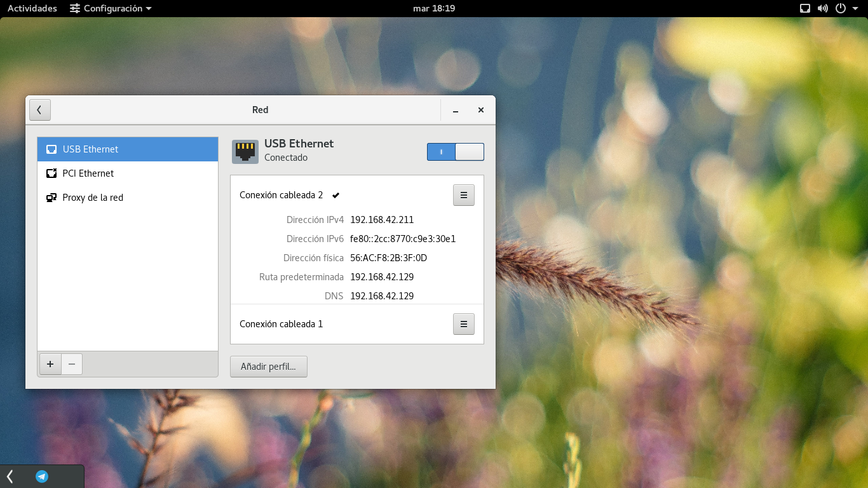Click the Conectado status text

[x=286, y=158]
